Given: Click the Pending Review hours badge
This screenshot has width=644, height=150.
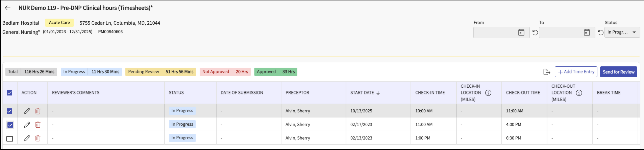Looking at the screenshot, I should (160, 72).
